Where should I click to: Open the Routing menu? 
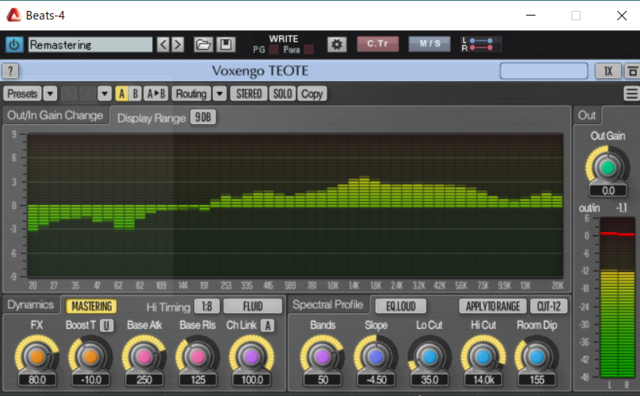191,94
